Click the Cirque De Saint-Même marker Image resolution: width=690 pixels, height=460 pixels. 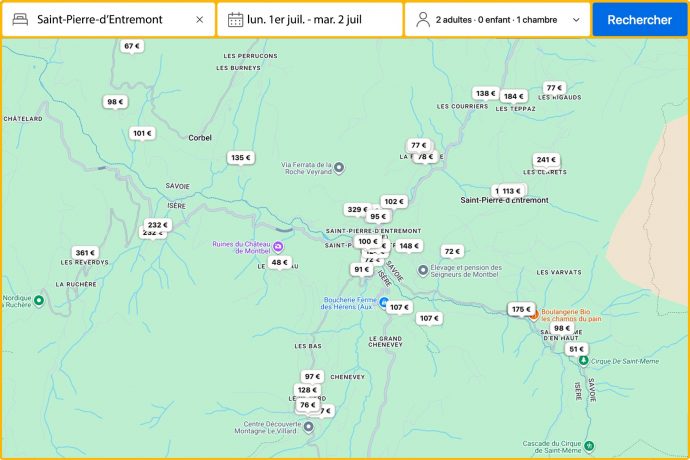[x=583, y=360]
